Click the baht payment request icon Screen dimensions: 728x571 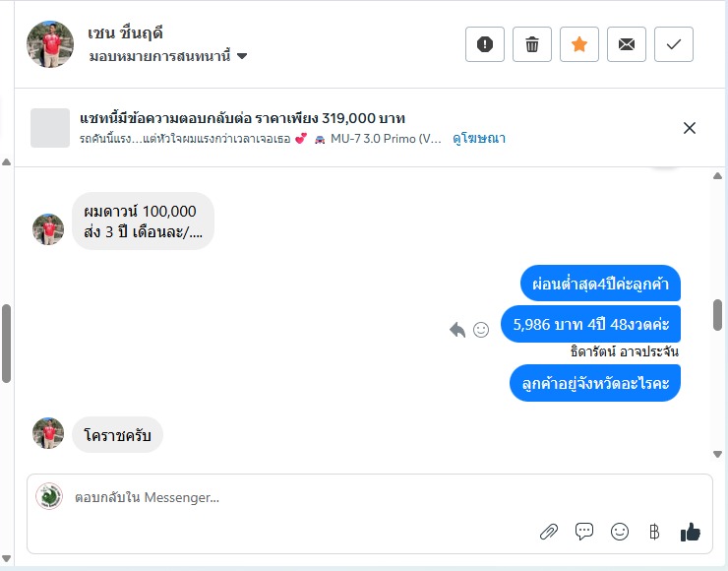[x=654, y=532]
